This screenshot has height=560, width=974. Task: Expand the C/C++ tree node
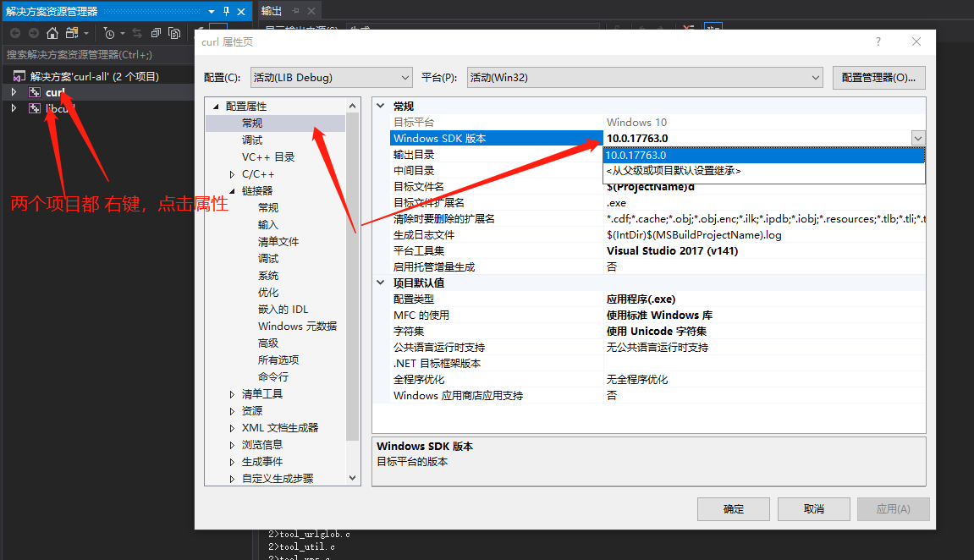[232, 174]
